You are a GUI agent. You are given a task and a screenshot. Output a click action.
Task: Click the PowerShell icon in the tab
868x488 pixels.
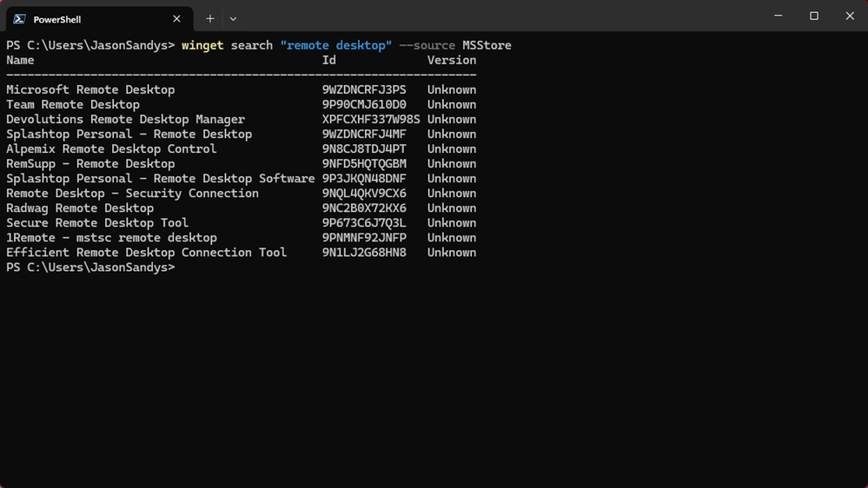tap(19, 19)
